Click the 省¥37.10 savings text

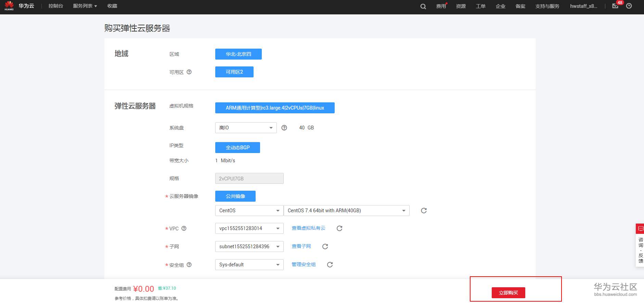[167, 288]
